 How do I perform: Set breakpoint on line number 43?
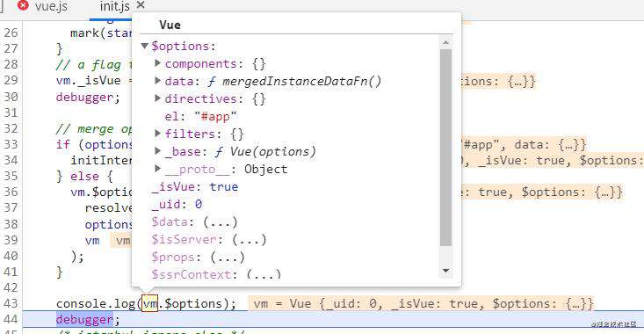pyautogui.click(x=11, y=303)
